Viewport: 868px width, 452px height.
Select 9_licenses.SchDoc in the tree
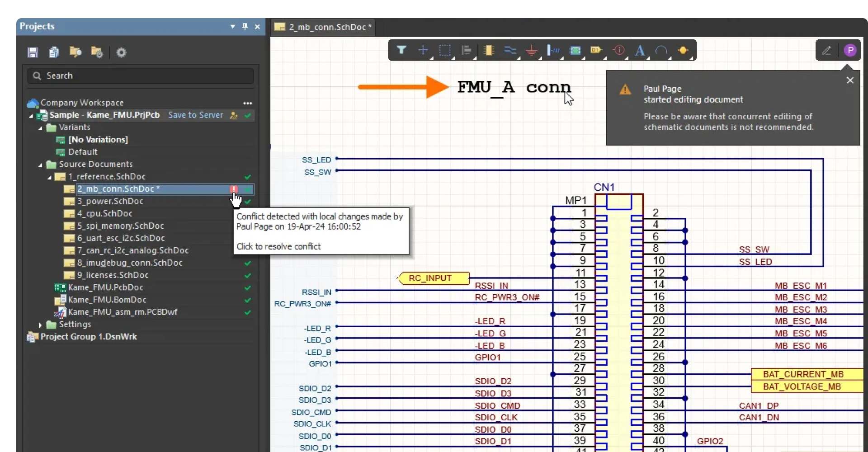pyautogui.click(x=113, y=275)
